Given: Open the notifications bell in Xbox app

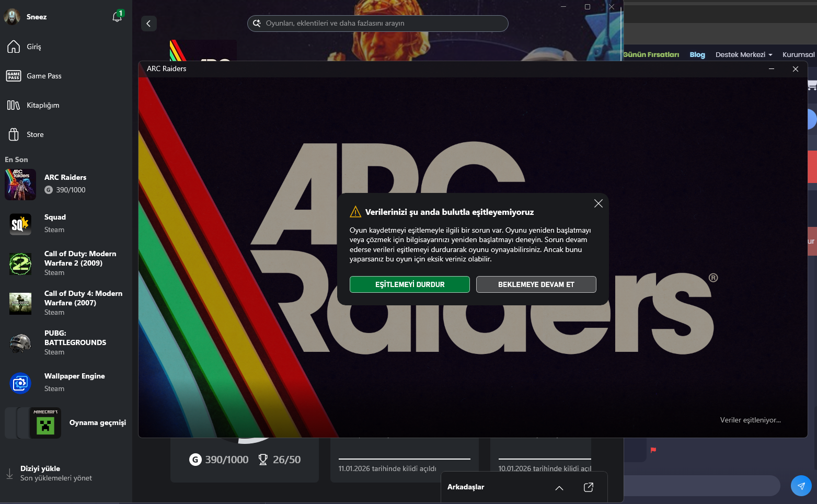Looking at the screenshot, I should point(117,17).
